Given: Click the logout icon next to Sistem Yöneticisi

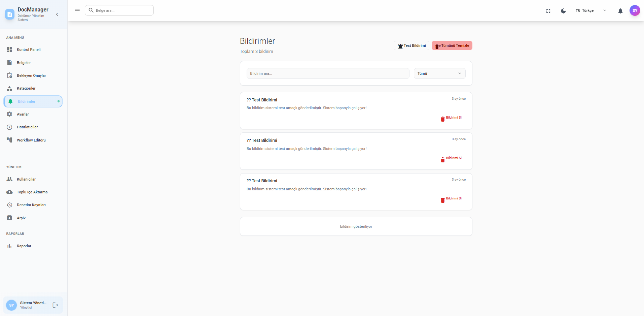Looking at the screenshot, I should (x=55, y=305).
